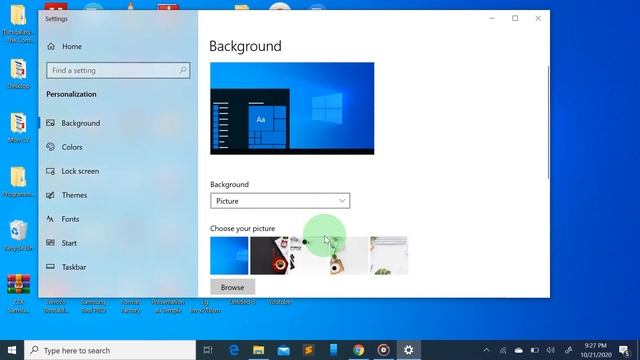Click the red circular recorder taskbar icon

tap(383, 350)
